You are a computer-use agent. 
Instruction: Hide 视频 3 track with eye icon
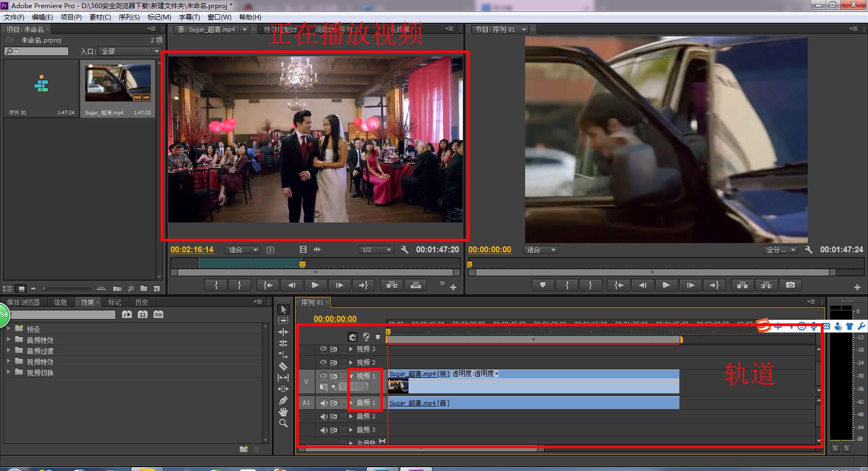[x=323, y=349]
